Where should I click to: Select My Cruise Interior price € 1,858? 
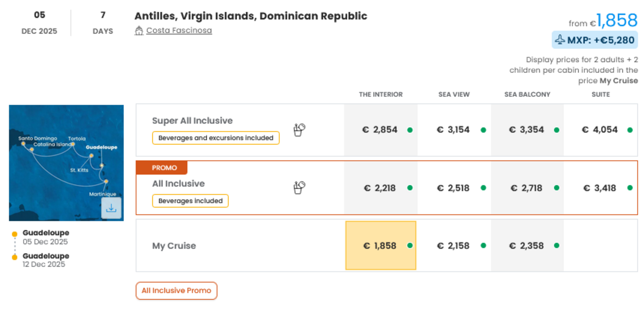(x=380, y=246)
